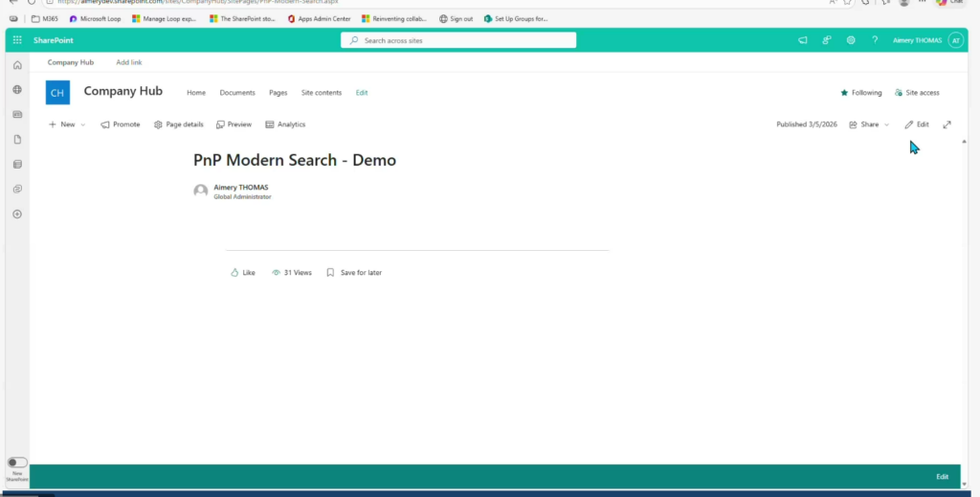Image resolution: width=980 pixels, height=497 pixels.
Task: Open the app launcher waffle icon
Action: coord(17,40)
